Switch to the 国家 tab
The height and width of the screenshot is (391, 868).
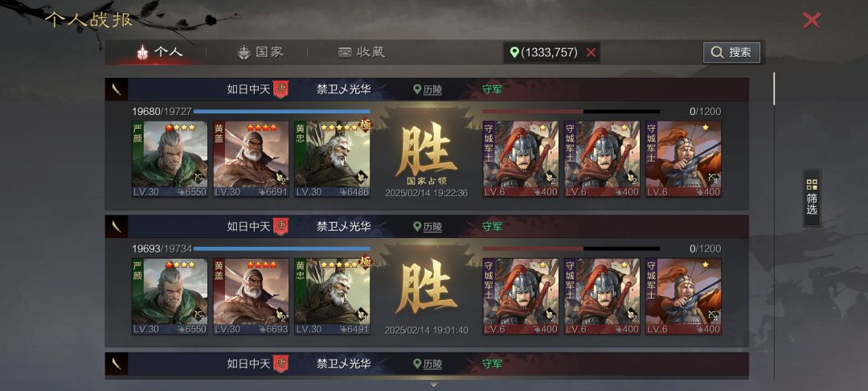point(260,52)
